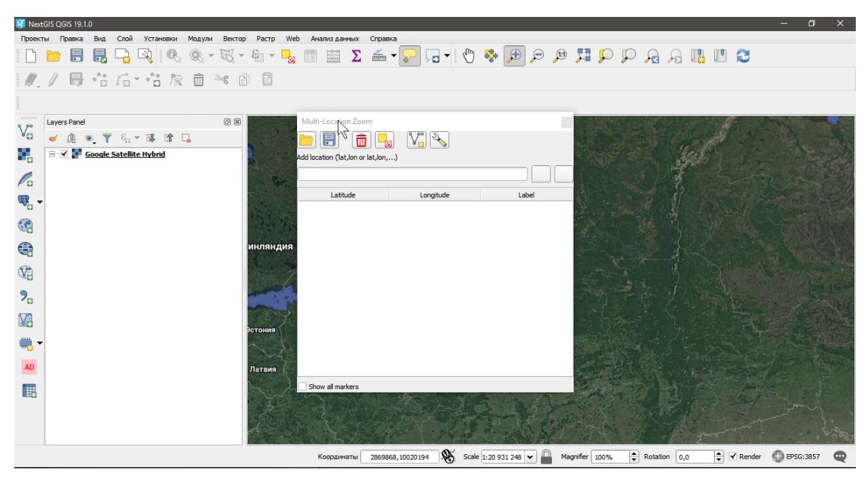Add Raster Layer from left sidebar
The height and width of the screenshot is (488, 868).
point(26,155)
